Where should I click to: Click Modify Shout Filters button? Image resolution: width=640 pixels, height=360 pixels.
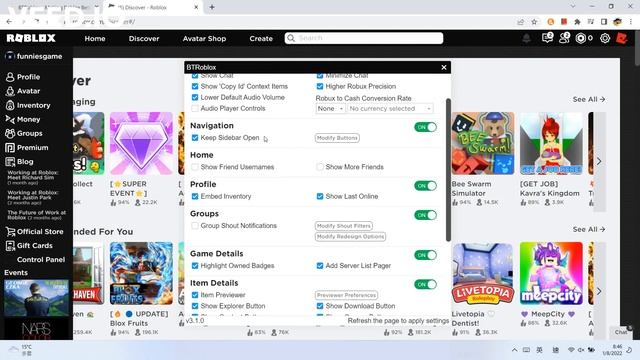coord(344,226)
